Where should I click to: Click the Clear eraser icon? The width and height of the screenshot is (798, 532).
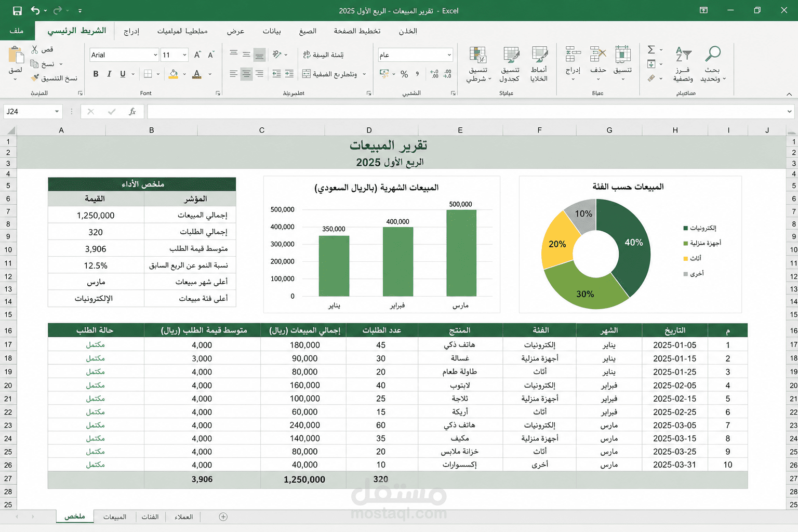(x=651, y=78)
